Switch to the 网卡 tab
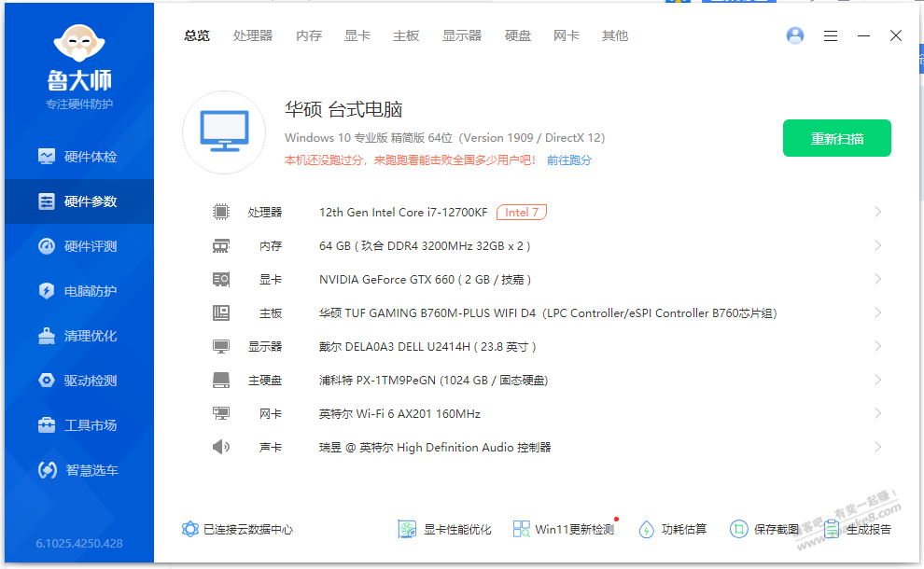The image size is (924, 569). click(x=567, y=36)
